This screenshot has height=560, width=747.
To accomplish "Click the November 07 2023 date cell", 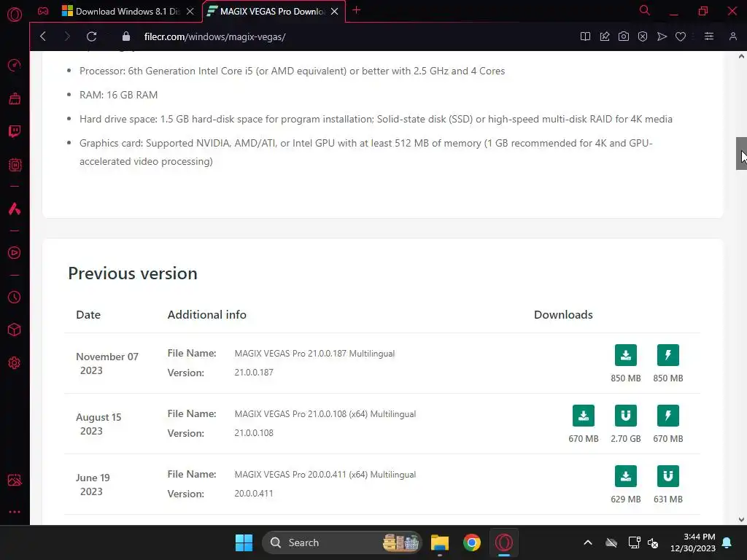I will 107,363.
